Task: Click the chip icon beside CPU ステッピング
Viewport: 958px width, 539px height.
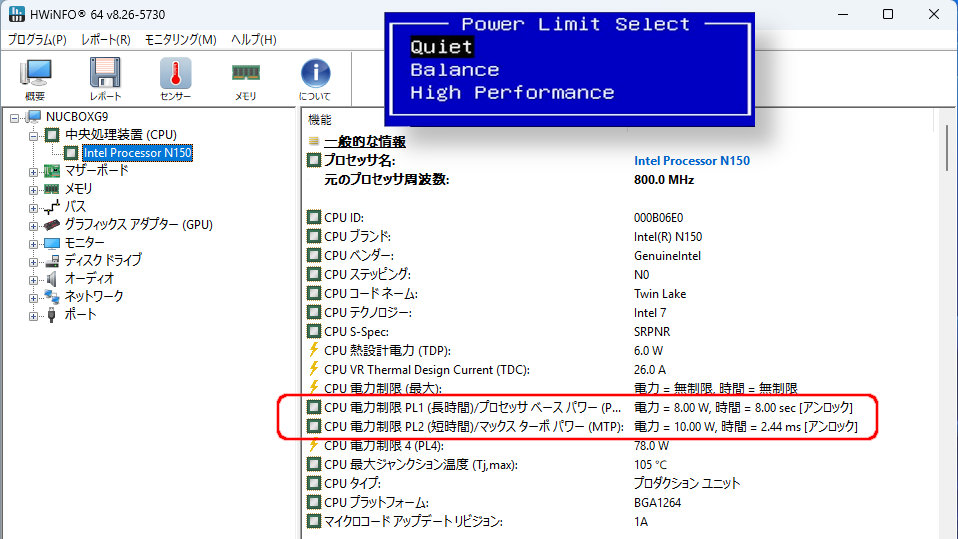Action: (x=313, y=274)
